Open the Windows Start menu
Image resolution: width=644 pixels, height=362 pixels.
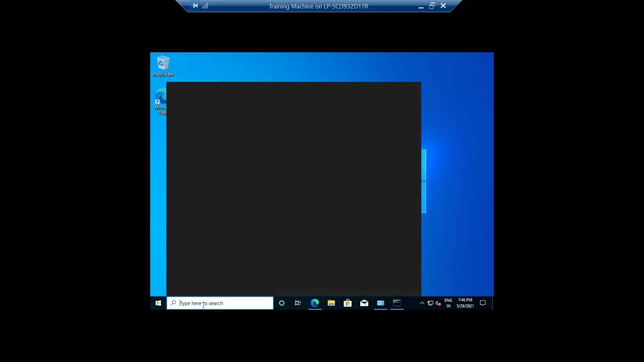158,303
